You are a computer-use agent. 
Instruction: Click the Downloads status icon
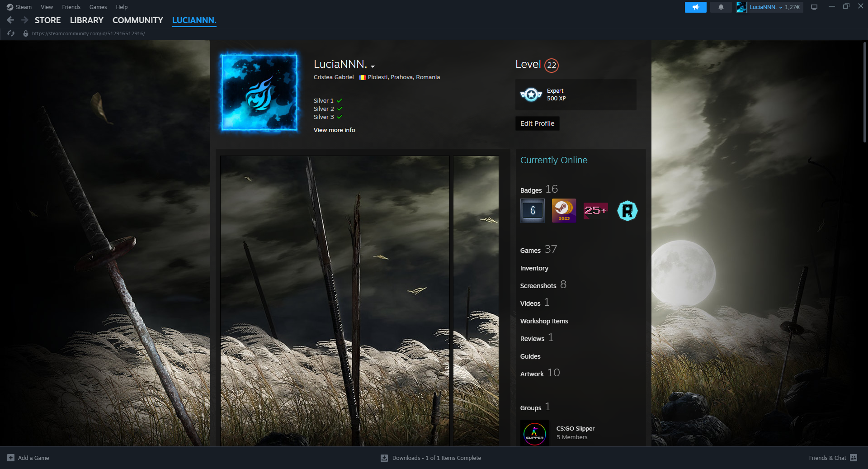click(x=384, y=458)
